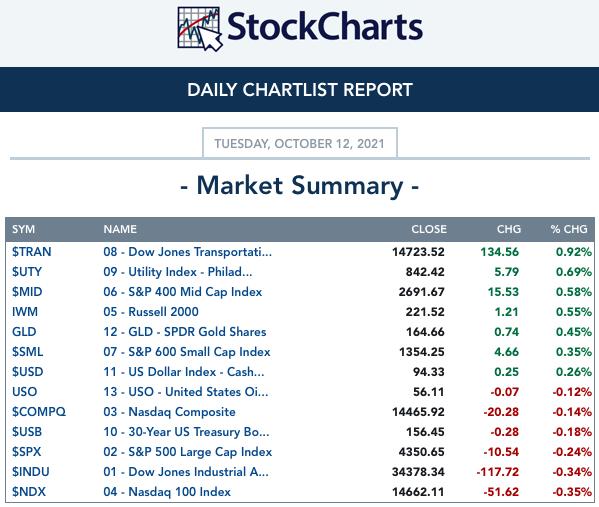
Task: Select S&P 500 Large Cap Index link
Action: (x=188, y=452)
